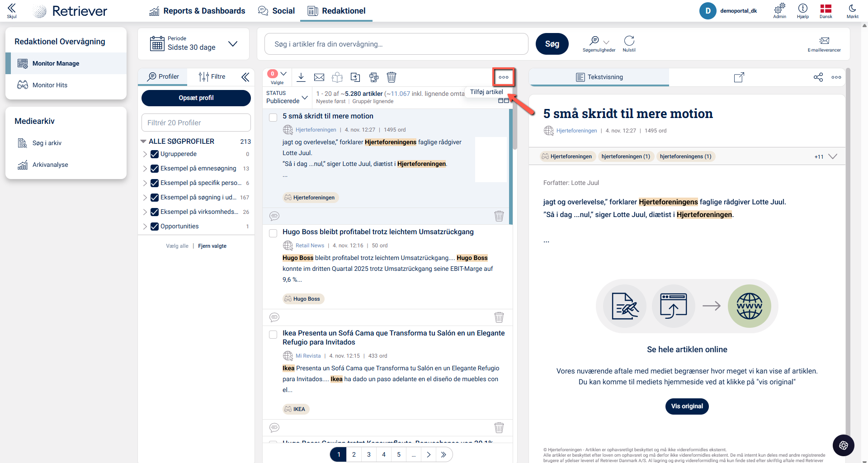The width and height of the screenshot is (868, 463).
Task: Send selected articles by email
Action: (x=319, y=77)
